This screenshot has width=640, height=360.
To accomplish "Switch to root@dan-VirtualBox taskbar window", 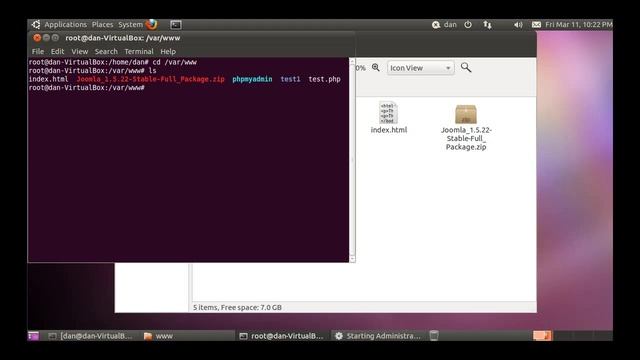I will click(x=282, y=336).
